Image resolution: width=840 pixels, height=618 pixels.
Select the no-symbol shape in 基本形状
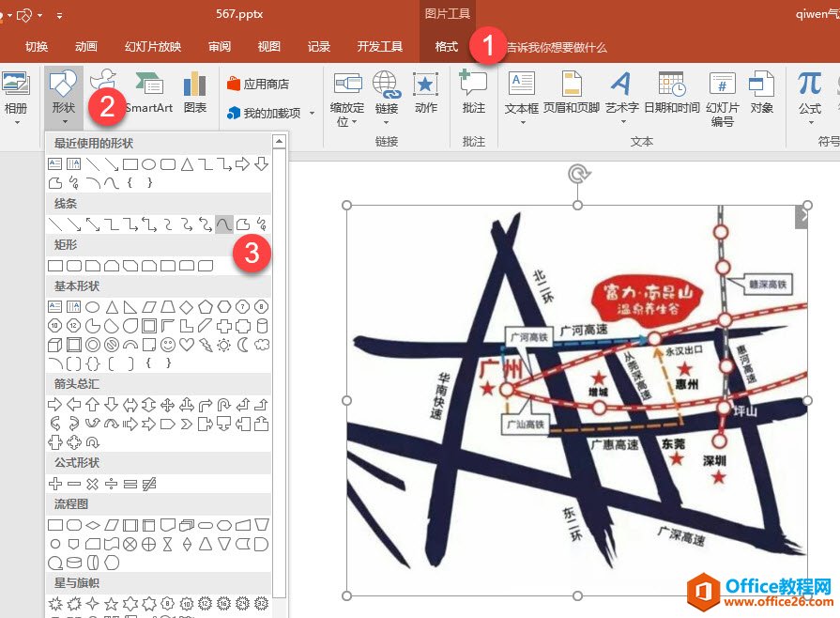pos(112,345)
